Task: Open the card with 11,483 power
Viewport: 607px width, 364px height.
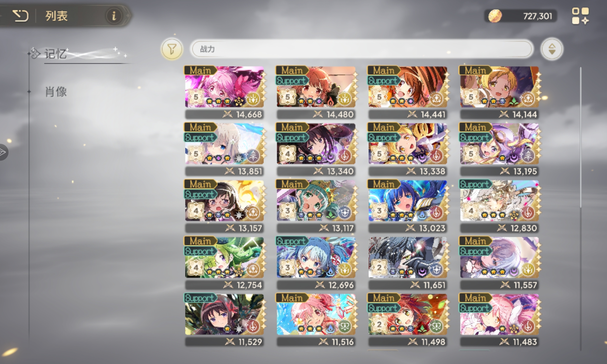Action: point(499,320)
